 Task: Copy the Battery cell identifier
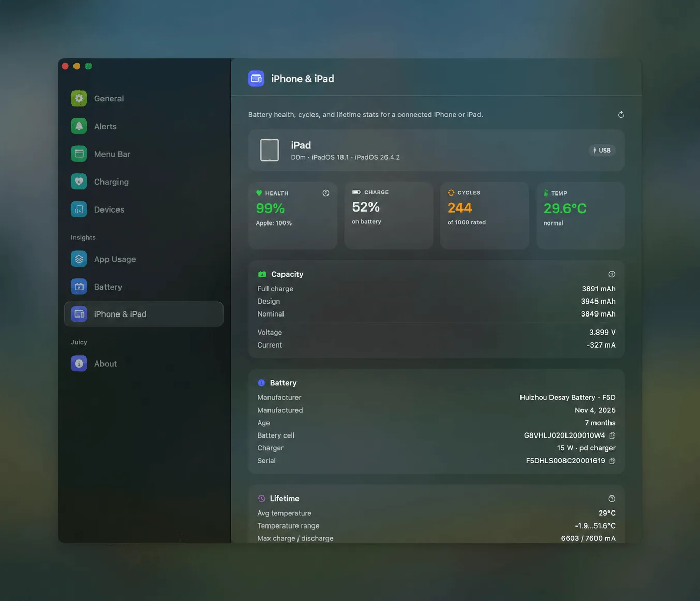click(613, 435)
